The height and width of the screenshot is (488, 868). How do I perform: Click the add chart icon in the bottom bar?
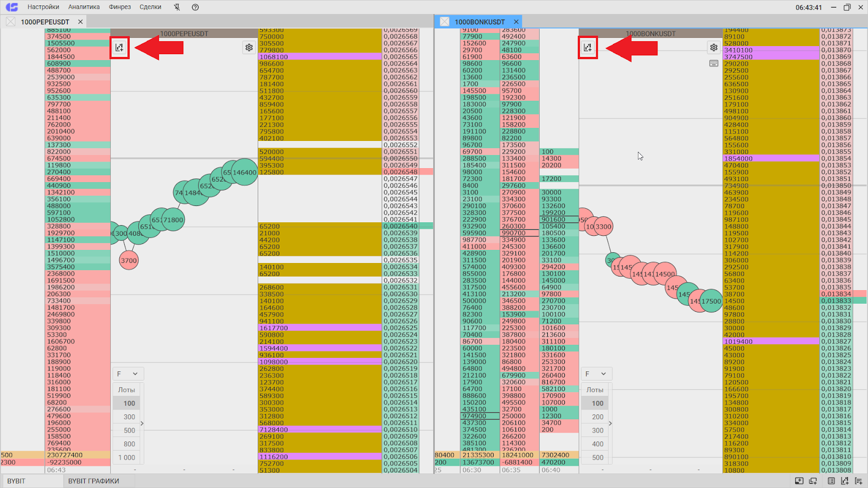click(x=845, y=481)
